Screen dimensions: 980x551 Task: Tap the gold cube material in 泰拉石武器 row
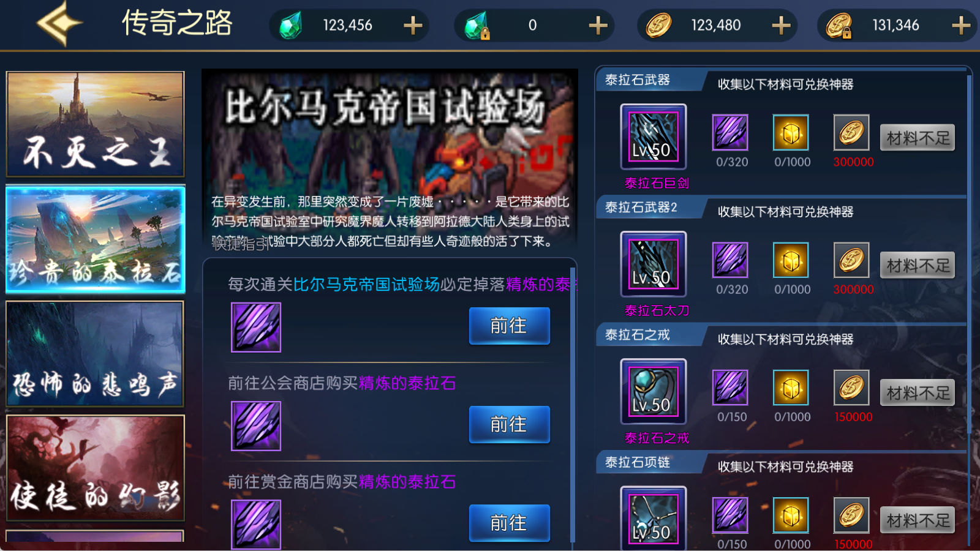click(x=791, y=132)
